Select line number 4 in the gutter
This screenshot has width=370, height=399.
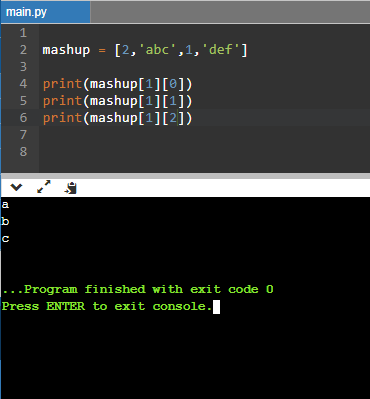[23, 84]
